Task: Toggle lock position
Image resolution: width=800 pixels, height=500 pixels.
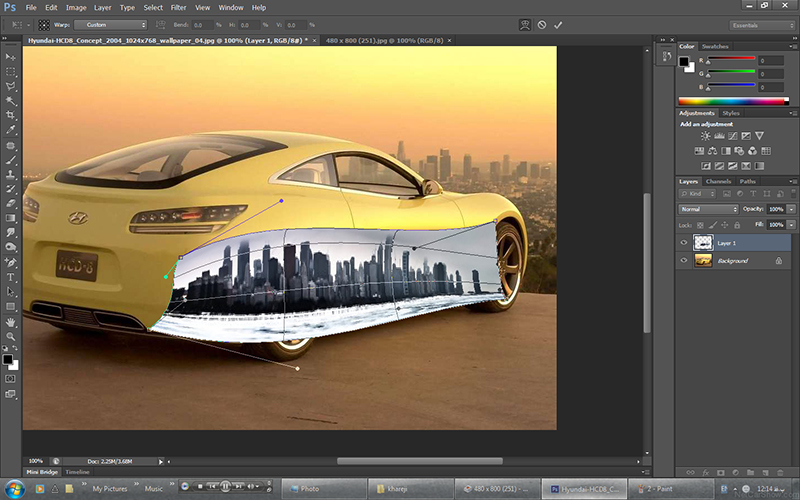Action: [724, 225]
